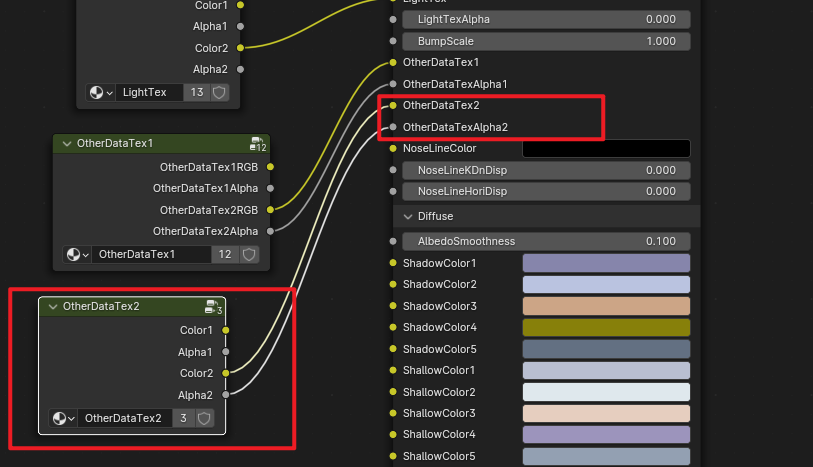Open the node tree browse dropdown for LightTex
Screen dimensions: 813x467
tap(102, 92)
